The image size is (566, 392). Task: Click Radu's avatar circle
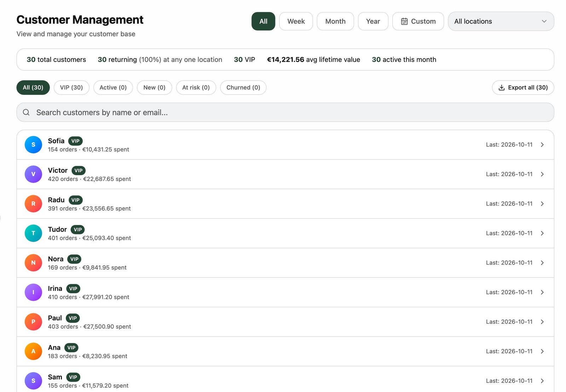(x=33, y=204)
